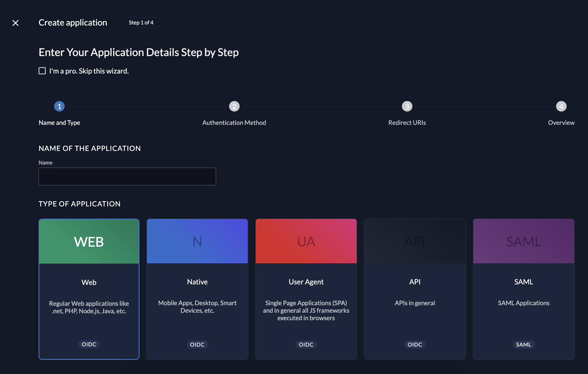The height and width of the screenshot is (374, 588).
Task: Open step 4 Overview circle
Action: pos(561,106)
